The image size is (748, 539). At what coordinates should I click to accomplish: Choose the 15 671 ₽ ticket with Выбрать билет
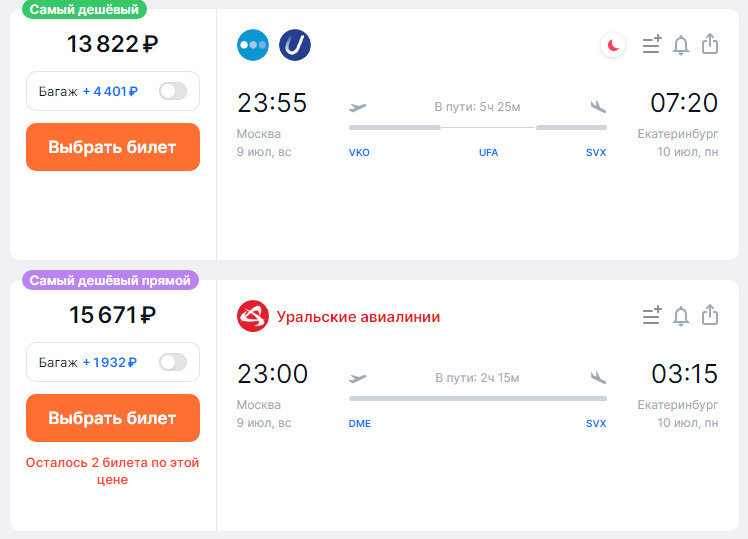tap(113, 418)
